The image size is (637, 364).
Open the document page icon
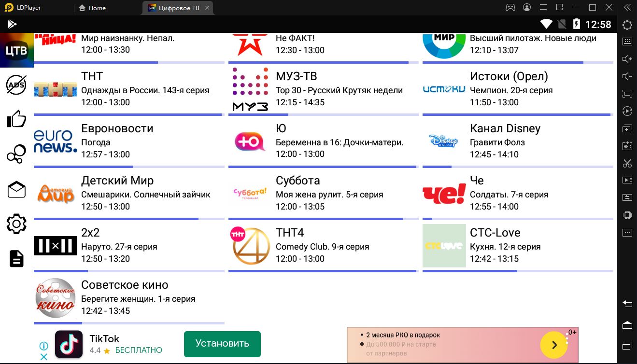pyautogui.click(x=16, y=259)
